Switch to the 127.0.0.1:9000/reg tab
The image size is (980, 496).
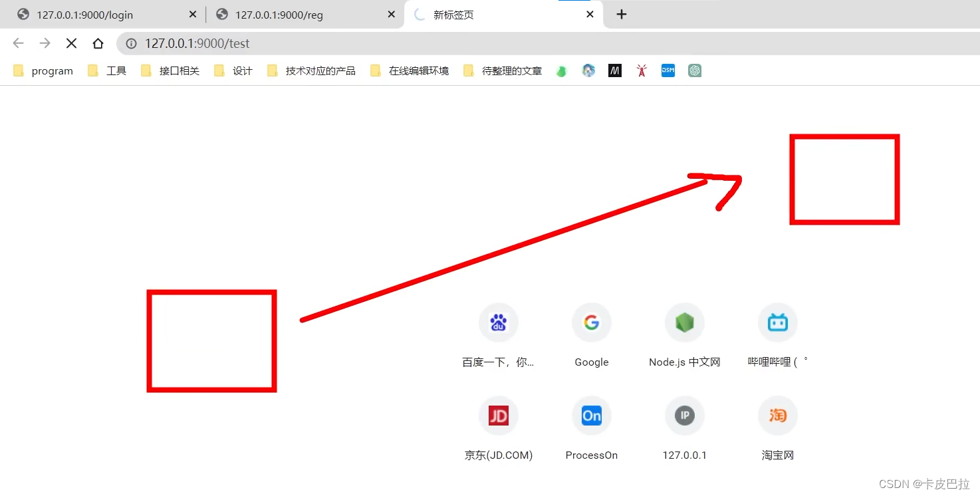(305, 15)
